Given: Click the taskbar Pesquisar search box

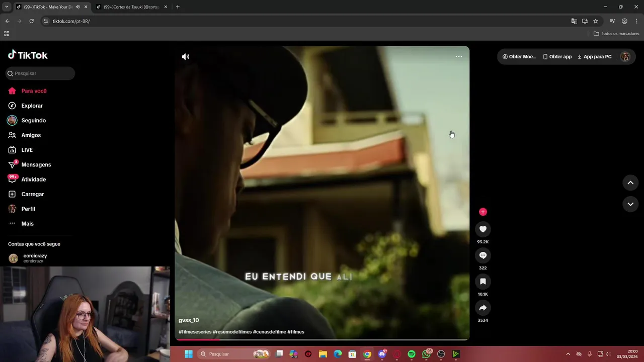Looking at the screenshot, I should click(234, 354).
